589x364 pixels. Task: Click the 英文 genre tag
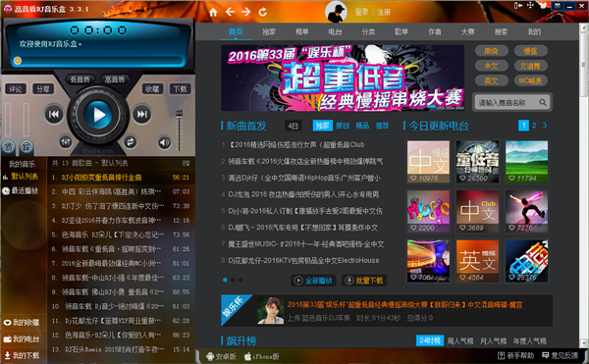492,80
